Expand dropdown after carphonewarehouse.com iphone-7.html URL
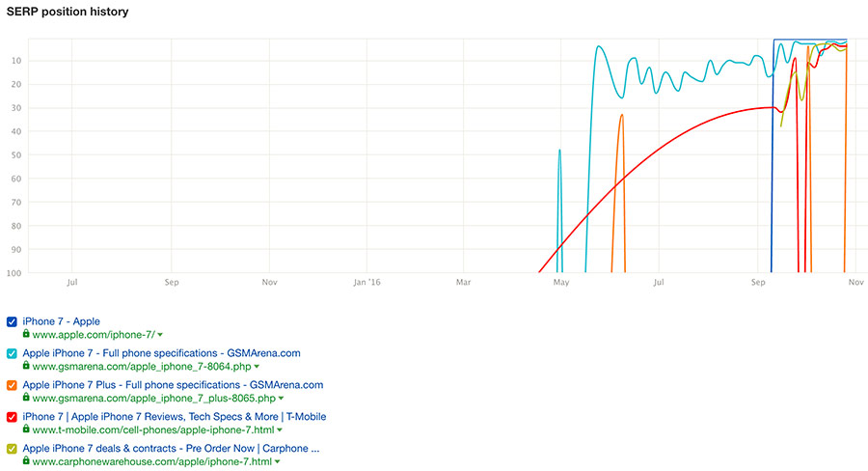Image resolution: width=868 pixels, height=471 pixels. (x=278, y=462)
